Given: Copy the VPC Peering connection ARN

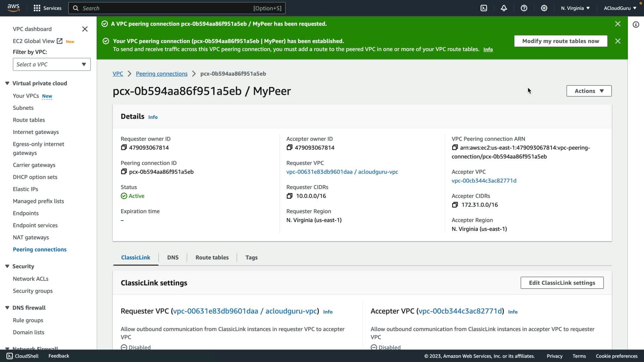Looking at the screenshot, I should [x=455, y=147].
